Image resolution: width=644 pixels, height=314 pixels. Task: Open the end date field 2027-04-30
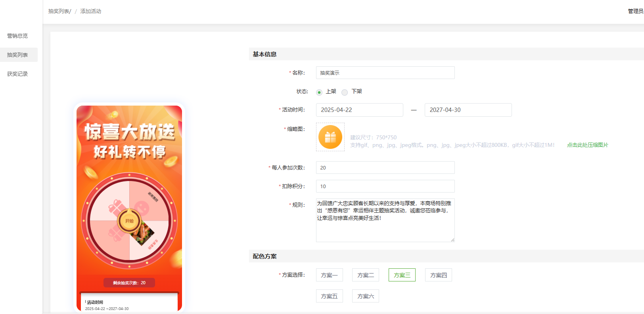click(x=468, y=110)
